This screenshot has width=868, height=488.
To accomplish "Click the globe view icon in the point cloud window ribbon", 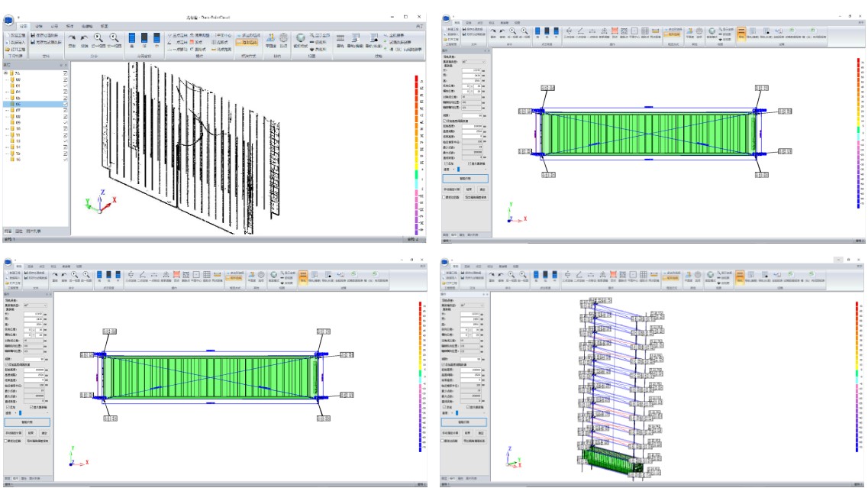I will [x=300, y=37].
